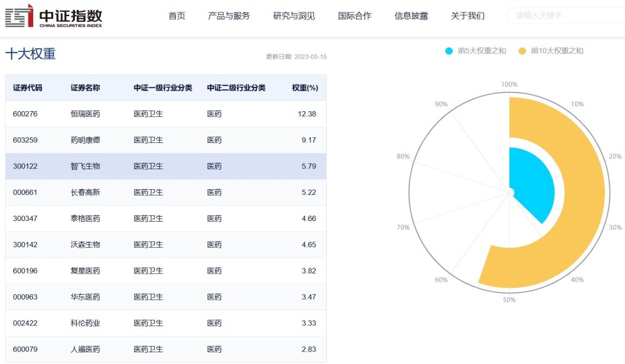
Task: Open the 关于我们 menu item
Action: (467, 16)
